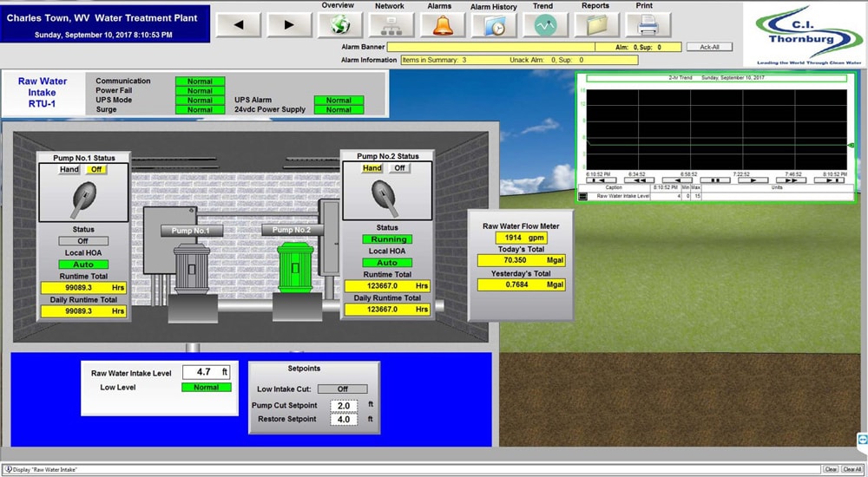The height and width of the screenshot is (477, 868).
Task: Open the Reports folder
Action: [x=595, y=25]
